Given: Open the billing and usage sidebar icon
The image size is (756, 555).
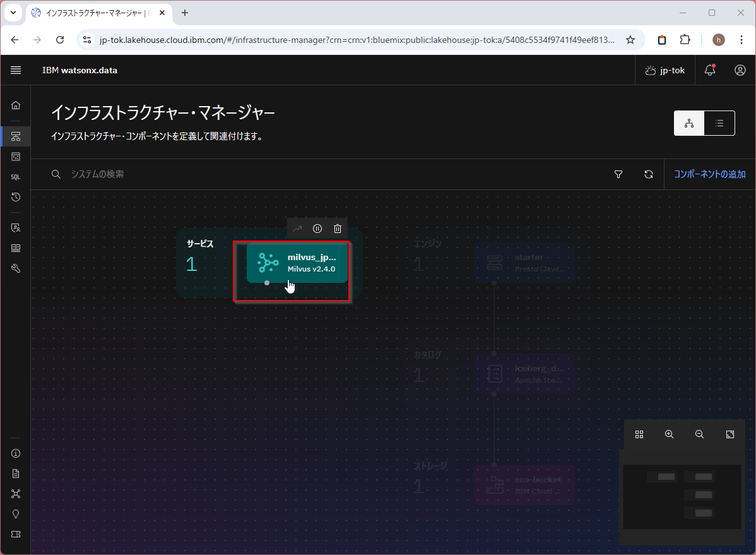Looking at the screenshot, I should (x=15, y=248).
